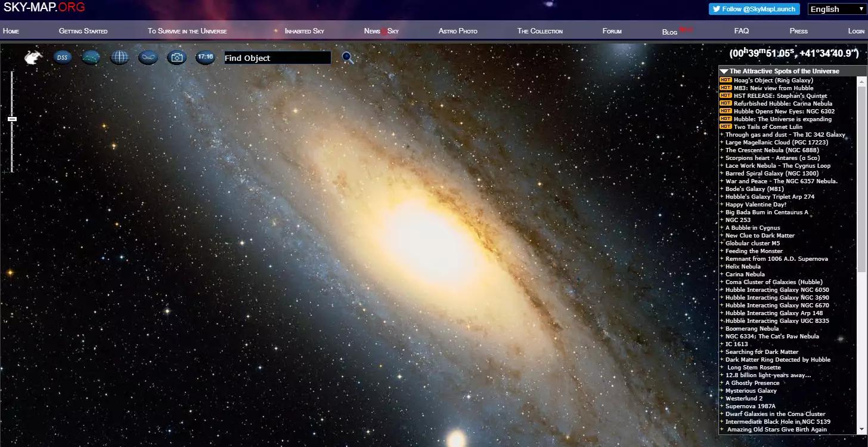Select Large Magellanic Cloud (PGC 17223)
This screenshot has height=447, width=868.
[x=777, y=142]
